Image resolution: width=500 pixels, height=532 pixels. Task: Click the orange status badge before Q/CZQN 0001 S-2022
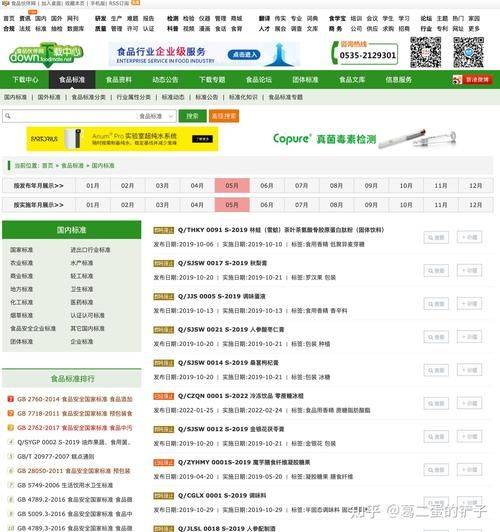click(x=164, y=396)
